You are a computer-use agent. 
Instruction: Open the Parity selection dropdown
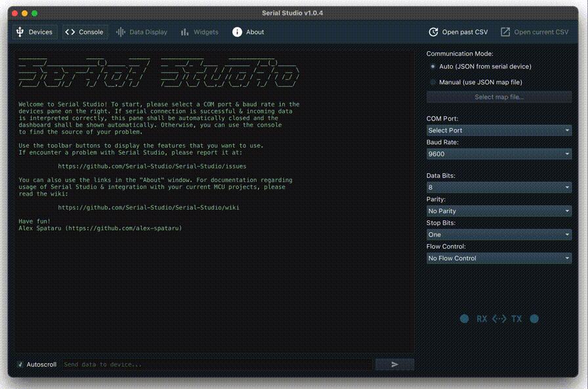pos(499,211)
